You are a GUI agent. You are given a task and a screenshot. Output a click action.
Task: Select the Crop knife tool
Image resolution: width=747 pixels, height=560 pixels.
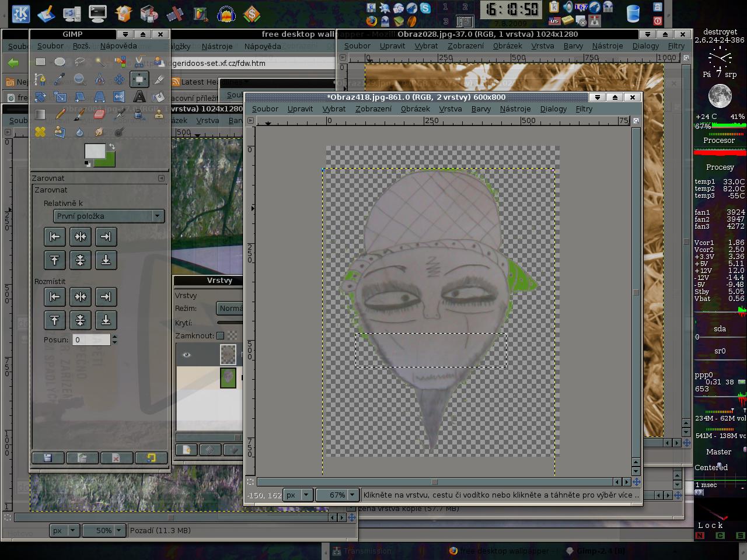pyautogui.click(x=159, y=79)
